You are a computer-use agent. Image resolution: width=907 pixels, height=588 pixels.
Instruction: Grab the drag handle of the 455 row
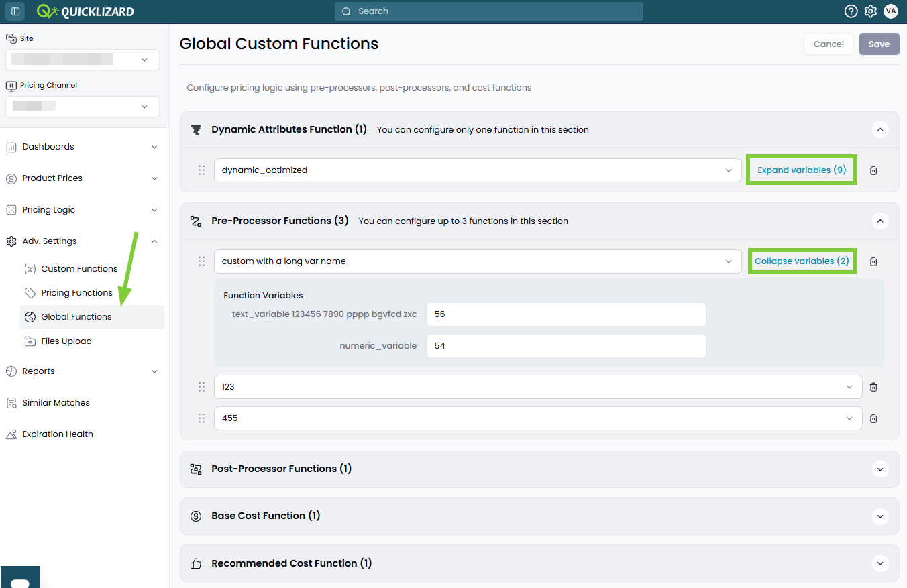tap(202, 418)
